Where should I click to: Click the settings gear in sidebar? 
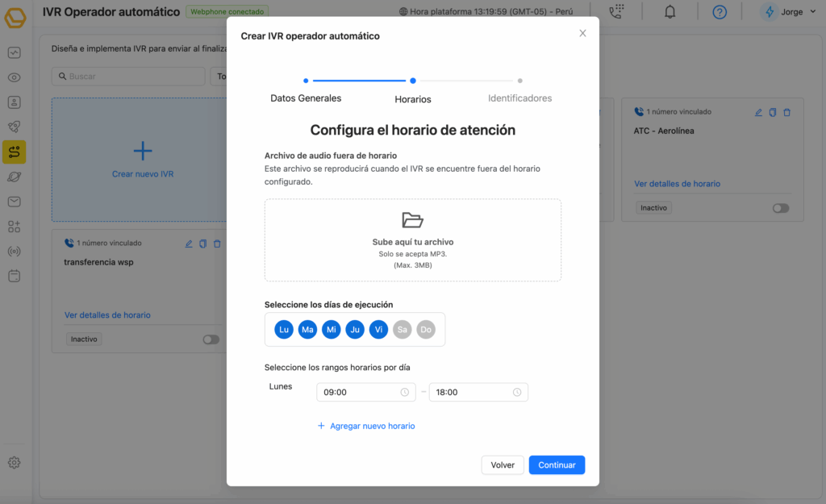14,463
